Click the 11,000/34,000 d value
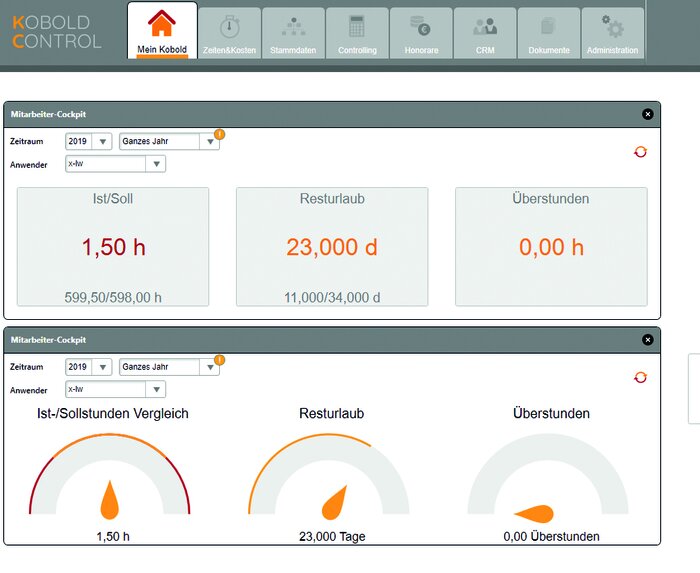 pyautogui.click(x=332, y=297)
